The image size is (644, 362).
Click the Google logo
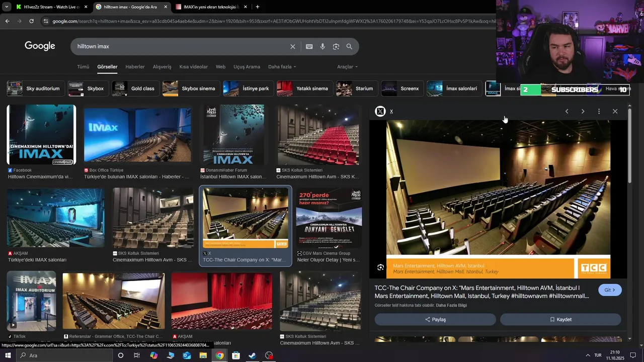(x=40, y=46)
